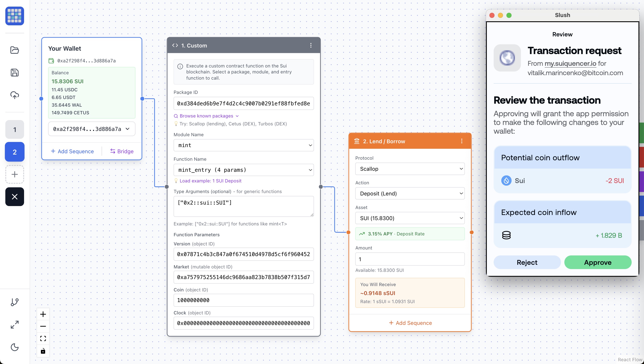Add a new sequence tab in the sidebar
644x364 pixels.
(x=14, y=174)
